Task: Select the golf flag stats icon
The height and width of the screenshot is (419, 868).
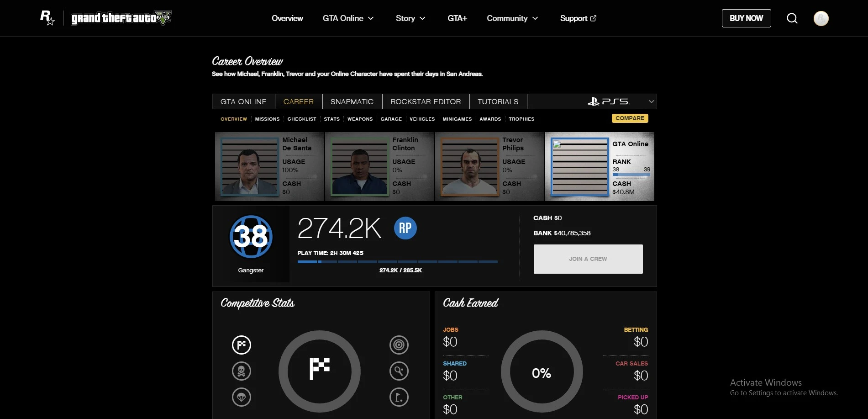Action: [399, 397]
